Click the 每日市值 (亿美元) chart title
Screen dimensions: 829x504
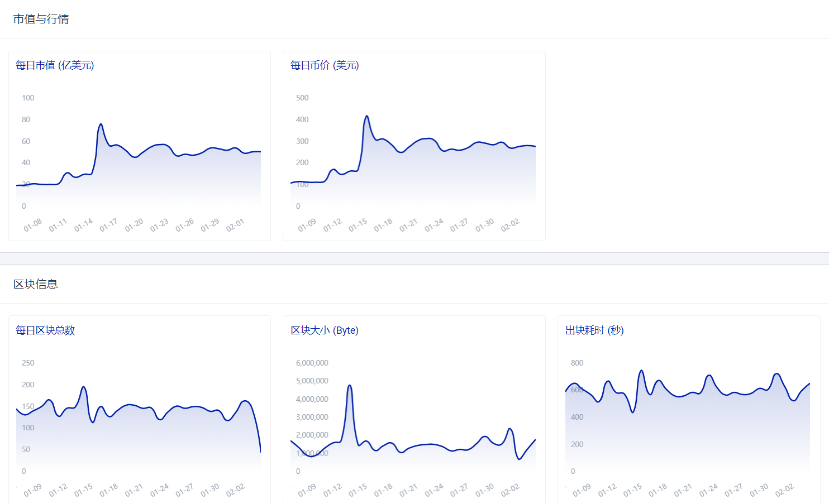tap(55, 65)
